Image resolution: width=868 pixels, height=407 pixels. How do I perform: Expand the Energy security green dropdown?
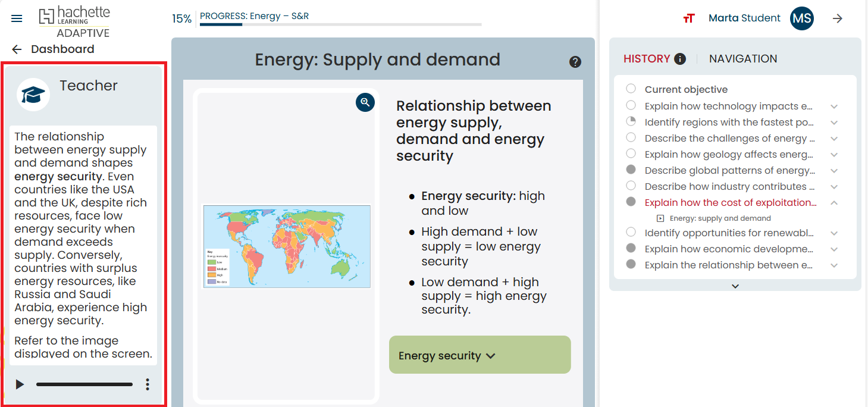point(480,356)
